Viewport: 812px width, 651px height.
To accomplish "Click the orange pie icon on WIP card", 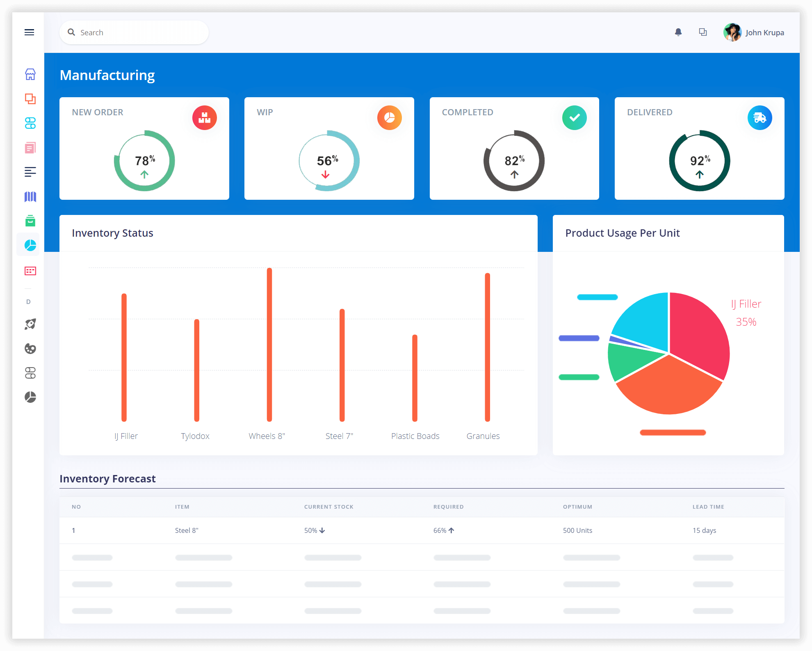I will [x=390, y=118].
